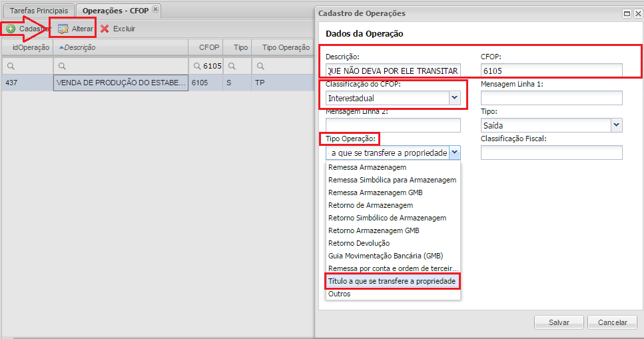Screen dimensions: 644x339
Task: Click search icon in Descrição filter
Action: pyautogui.click(x=62, y=66)
